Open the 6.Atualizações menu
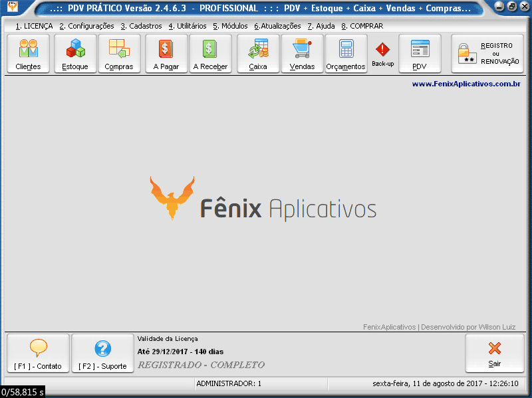 277,26
